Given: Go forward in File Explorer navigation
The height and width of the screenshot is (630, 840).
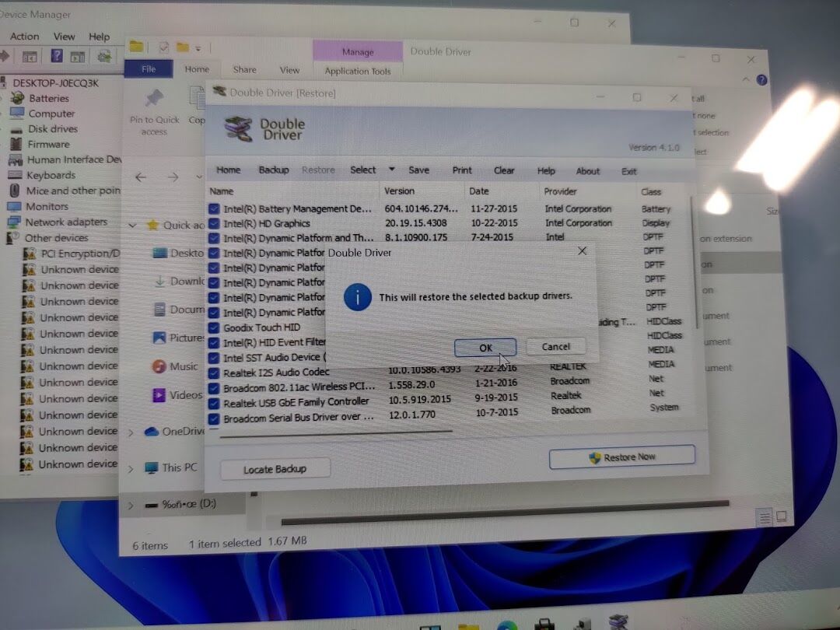Looking at the screenshot, I should [x=173, y=177].
